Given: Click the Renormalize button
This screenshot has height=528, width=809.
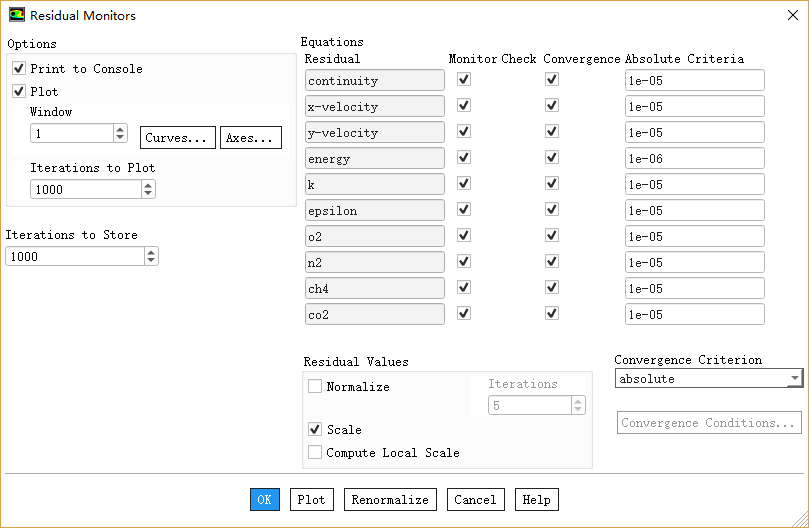Looking at the screenshot, I should tap(389, 500).
